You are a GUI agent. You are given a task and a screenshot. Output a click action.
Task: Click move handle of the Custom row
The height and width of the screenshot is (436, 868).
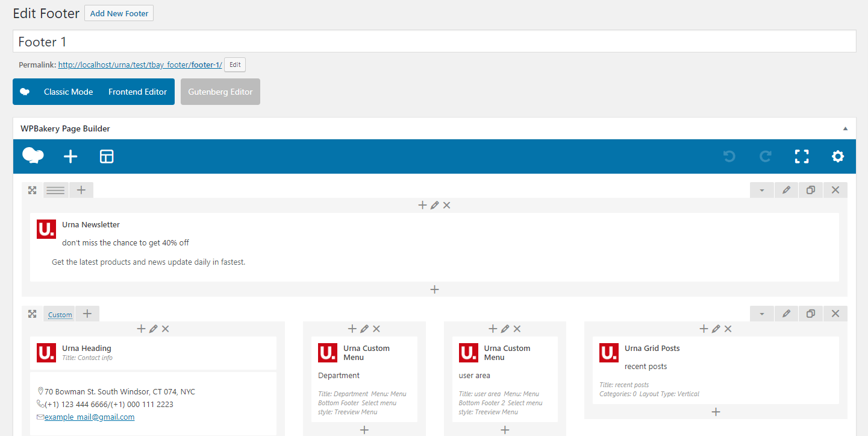(33, 314)
